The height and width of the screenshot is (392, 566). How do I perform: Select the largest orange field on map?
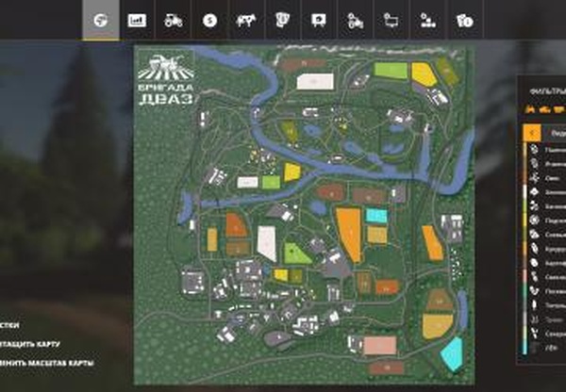[349, 234]
